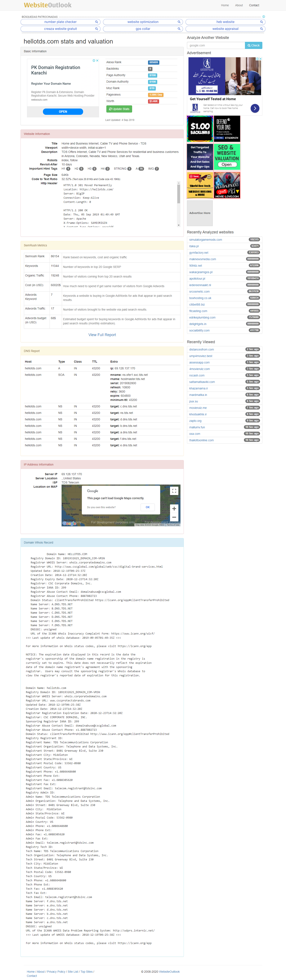Click H2 tag count badge

click(x=81, y=169)
